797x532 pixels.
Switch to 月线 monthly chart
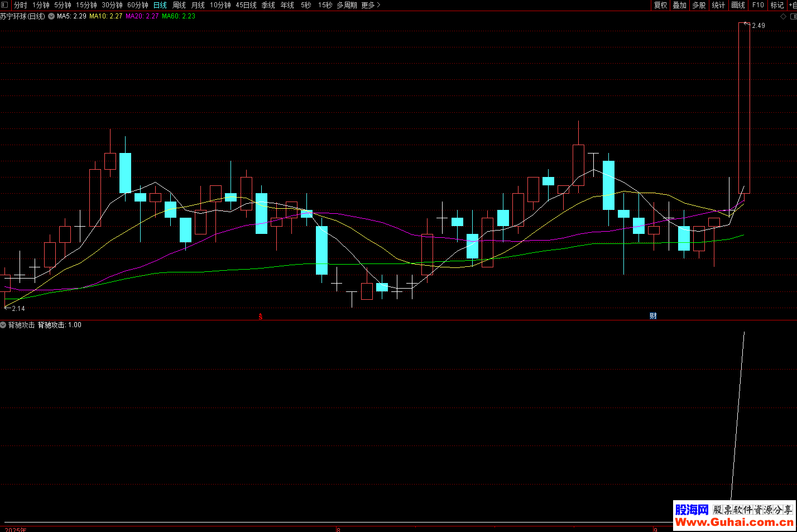tap(198, 5)
